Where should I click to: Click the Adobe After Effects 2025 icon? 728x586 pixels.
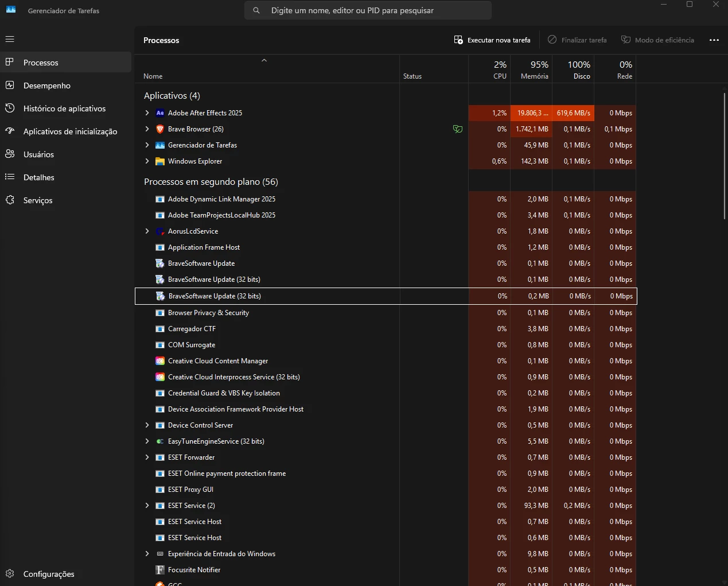coord(160,113)
